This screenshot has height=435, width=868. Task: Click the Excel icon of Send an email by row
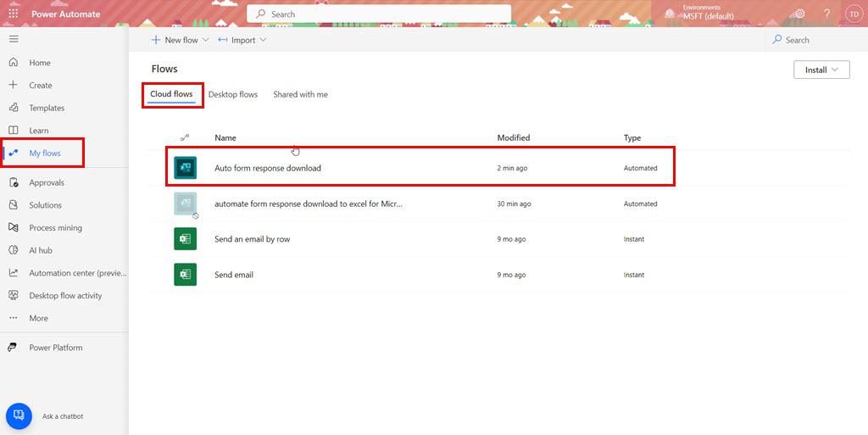(186, 239)
